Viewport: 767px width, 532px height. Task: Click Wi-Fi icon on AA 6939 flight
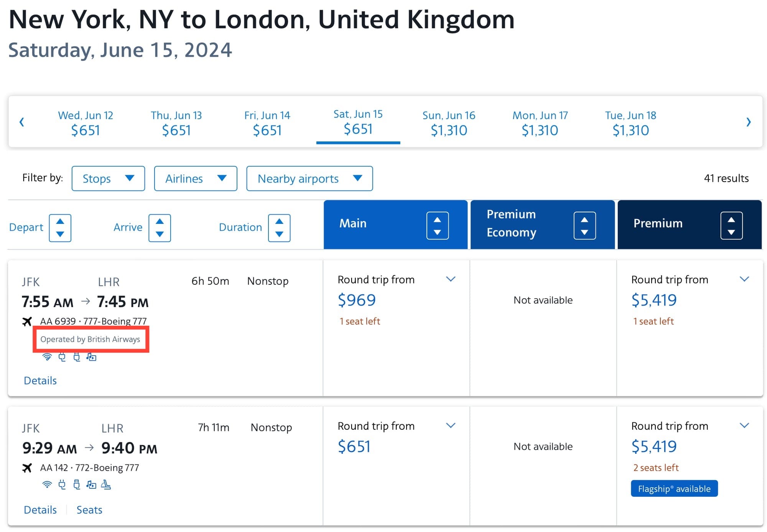(47, 357)
